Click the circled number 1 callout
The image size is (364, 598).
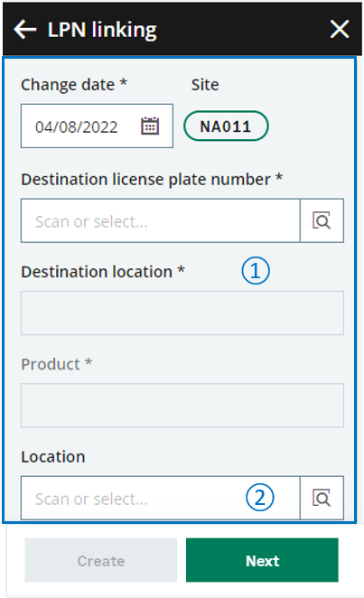256,271
